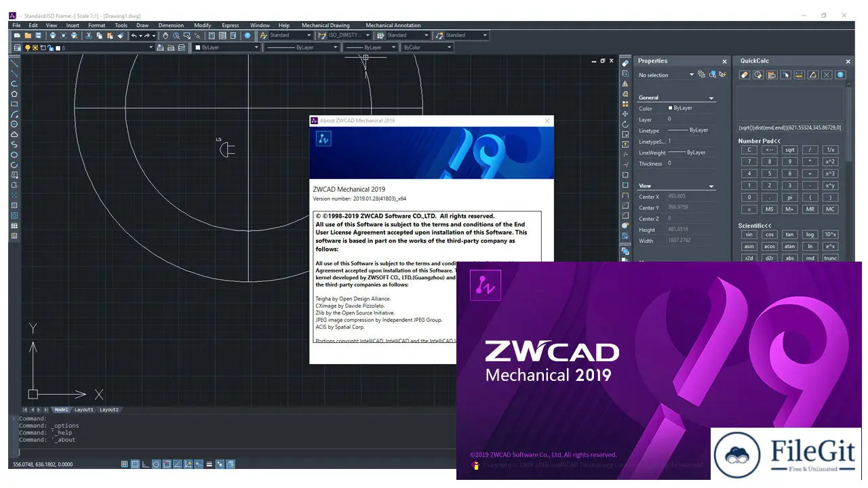Toggle Ortho mode in status bar
The width and height of the screenshot is (868, 488).
(x=146, y=464)
